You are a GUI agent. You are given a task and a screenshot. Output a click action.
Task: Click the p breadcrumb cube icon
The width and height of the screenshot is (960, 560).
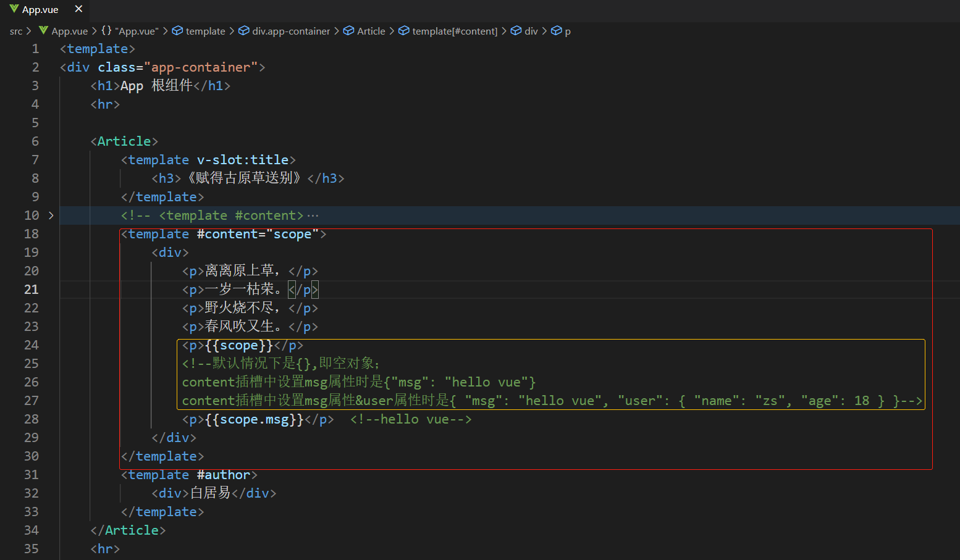(557, 31)
